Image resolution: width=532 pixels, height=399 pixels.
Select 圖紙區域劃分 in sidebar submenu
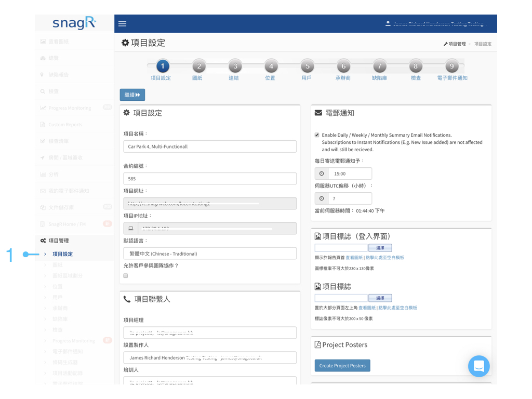click(x=68, y=275)
